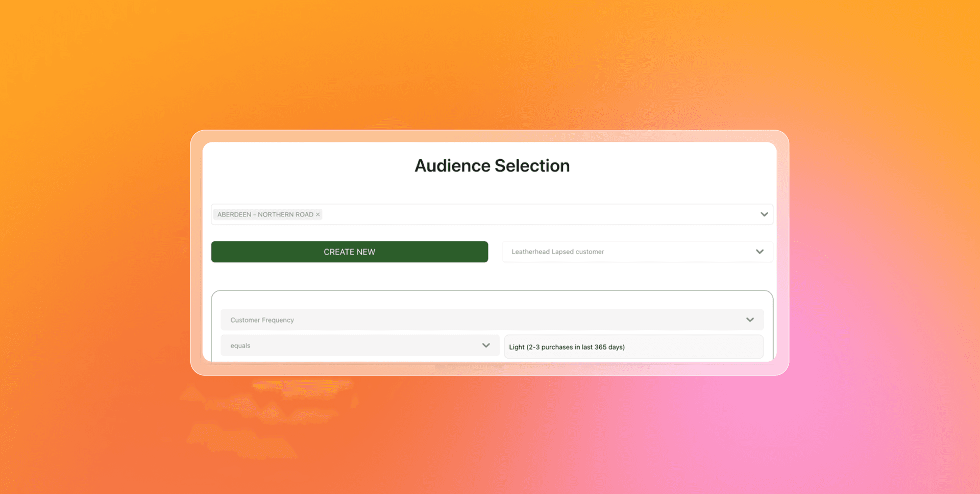The width and height of the screenshot is (980, 494).
Task: Click the equals condition label
Action: 239,345
